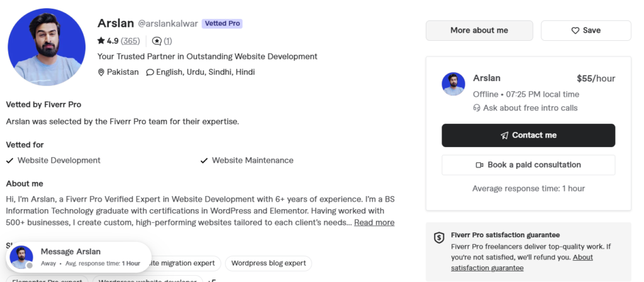Open About satisfaction guarantee link
Screen dimensions: 644x282
click(522, 263)
